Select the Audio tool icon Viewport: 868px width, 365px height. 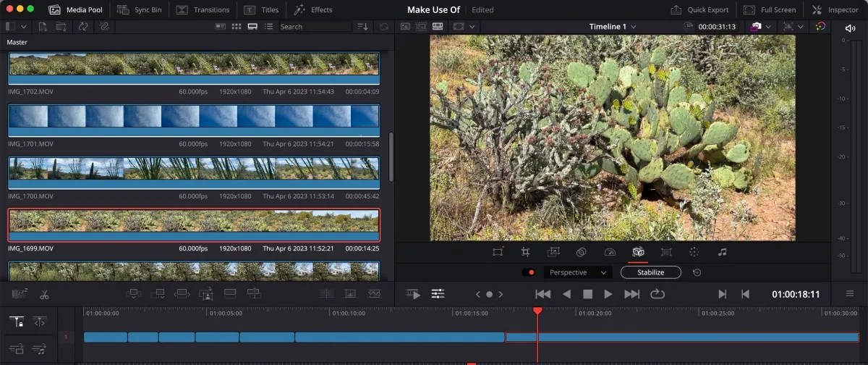pos(722,251)
